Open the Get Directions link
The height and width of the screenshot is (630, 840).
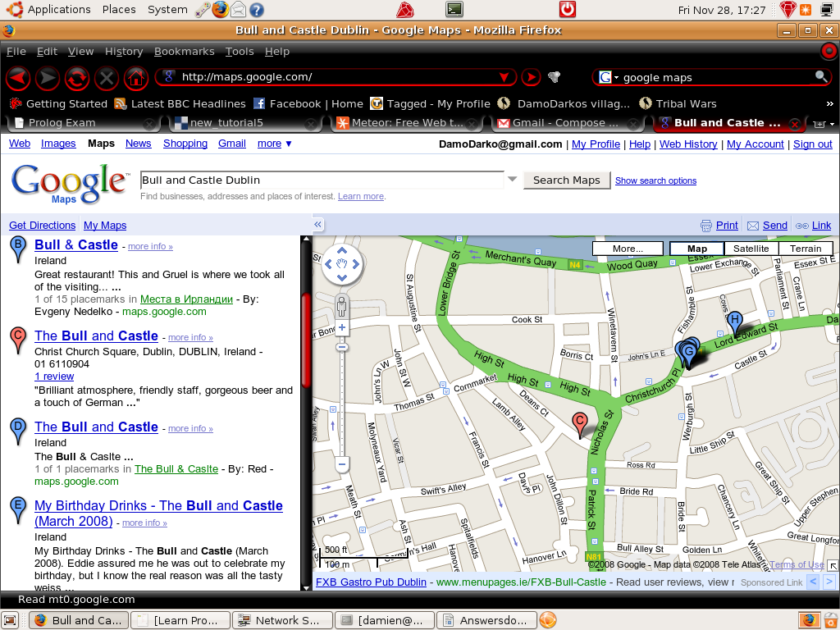pyautogui.click(x=42, y=226)
